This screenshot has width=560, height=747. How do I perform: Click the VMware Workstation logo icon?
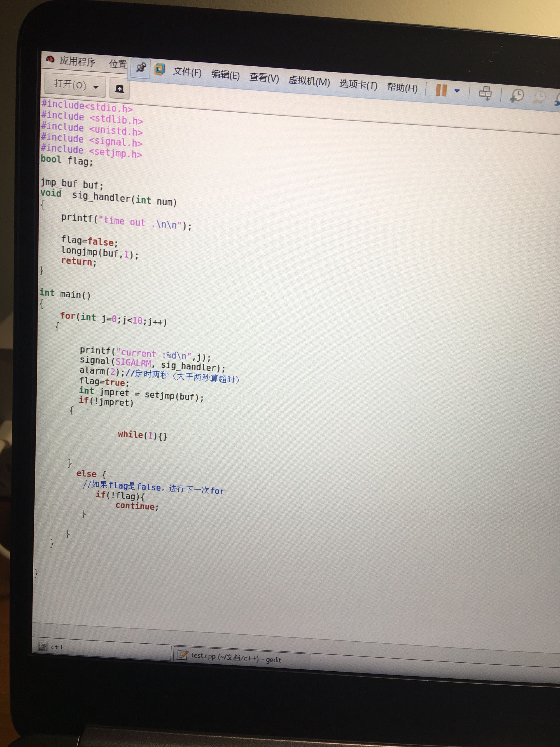pos(159,69)
